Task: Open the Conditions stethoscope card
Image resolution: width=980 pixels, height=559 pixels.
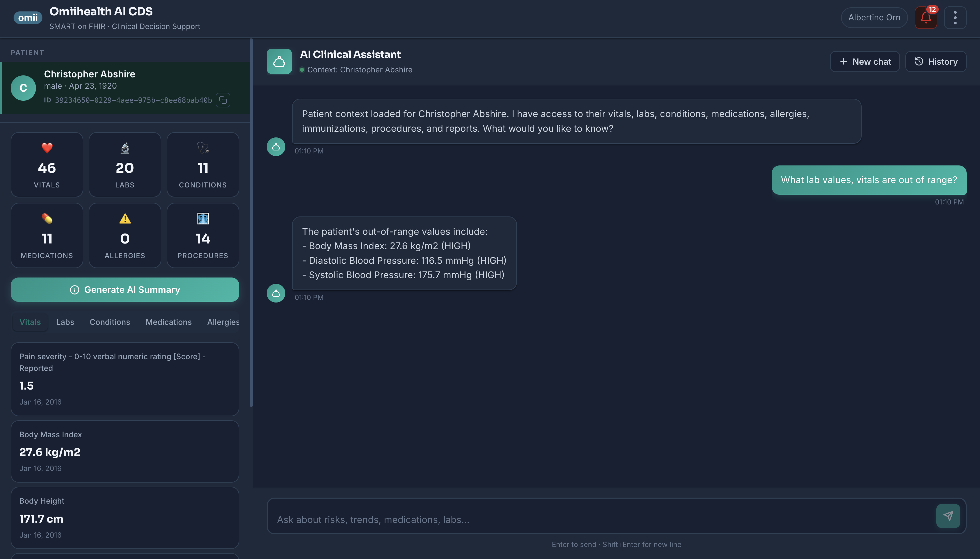Action: click(x=203, y=165)
